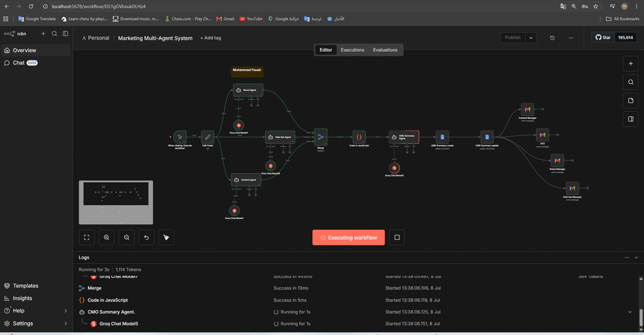Viewport: 644px width, 335px height.
Task: Open the Brand Agent node
Action: click(x=248, y=90)
